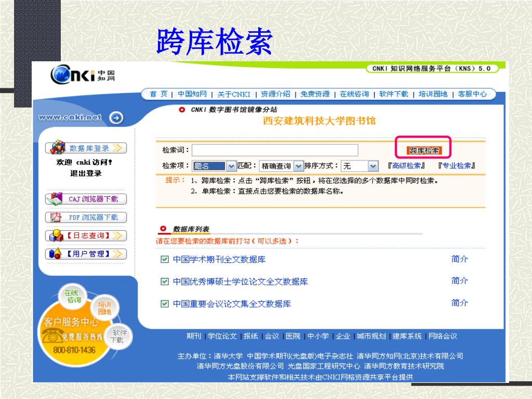The height and width of the screenshot is (399, 532).
Task: Open 简介 for 中国学术期刊全文数据库
Action: pos(459,259)
